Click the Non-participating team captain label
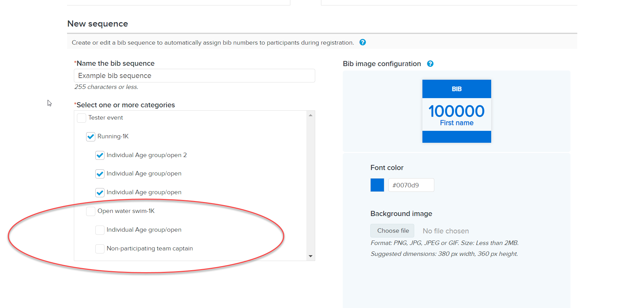This screenshot has height=308, width=644. click(150, 248)
